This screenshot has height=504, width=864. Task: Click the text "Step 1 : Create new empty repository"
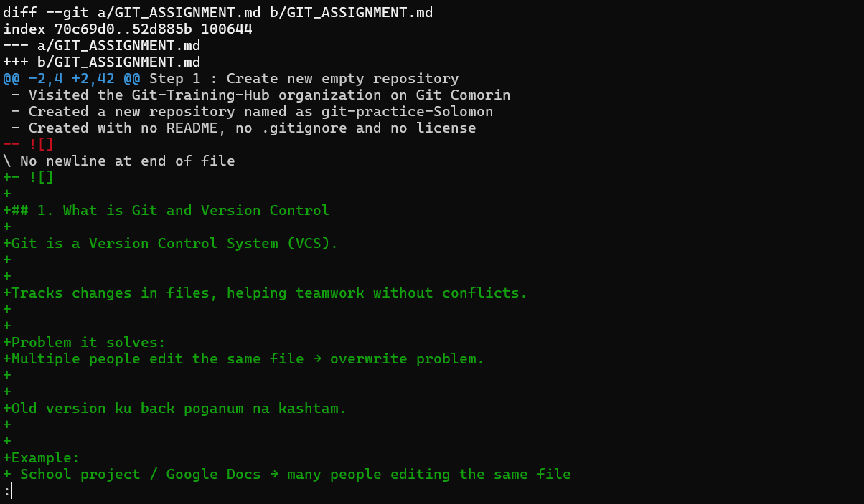304,78
